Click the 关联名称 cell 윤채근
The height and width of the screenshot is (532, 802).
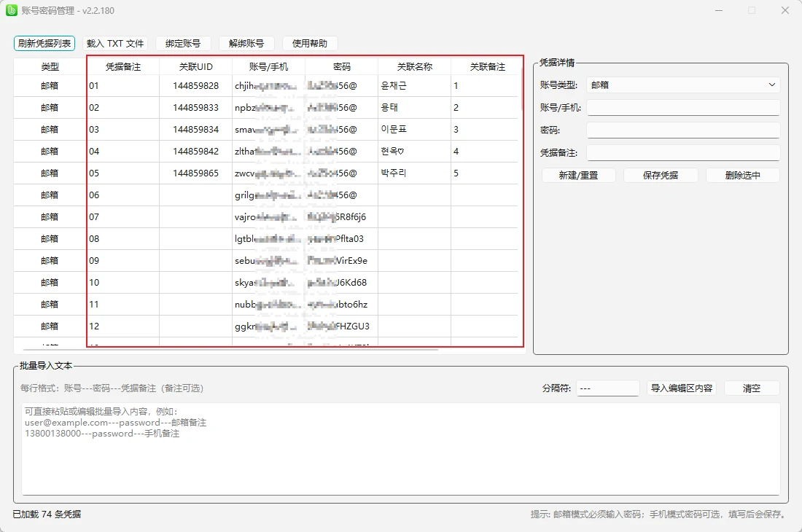(x=415, y=86)
